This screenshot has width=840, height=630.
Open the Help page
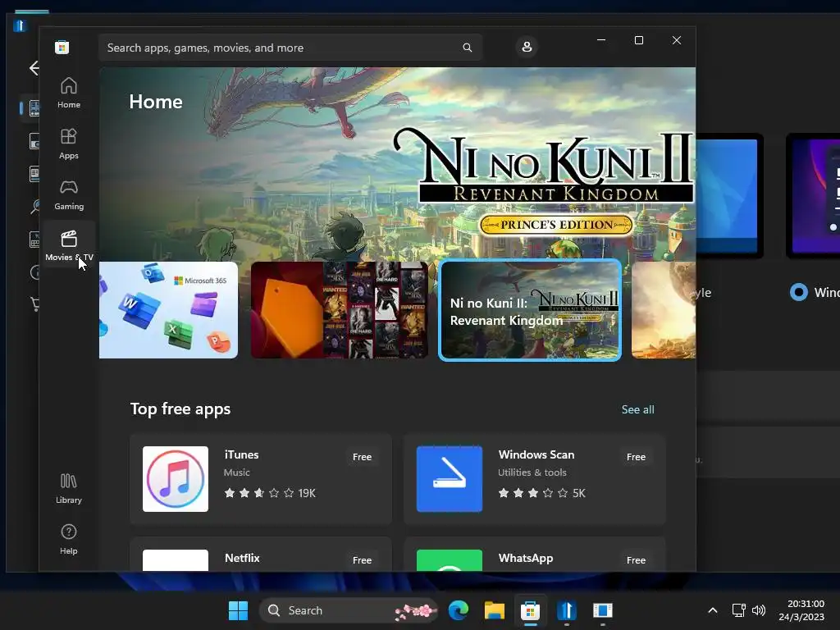click(x=69, y=540)
